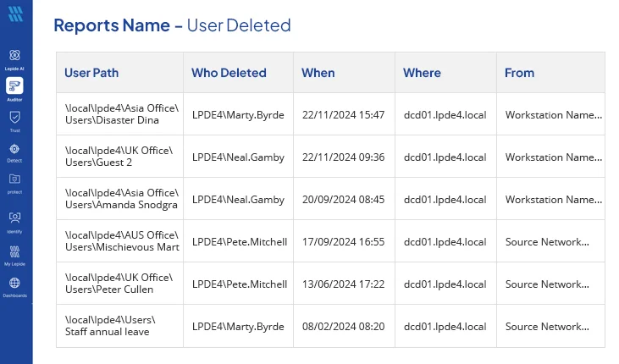This screenshot has height=364, width=619.
Task: Click LPDE4\Pete.Mitchell in the 13/06/2024 row
Action: click(x=240, y=284)
